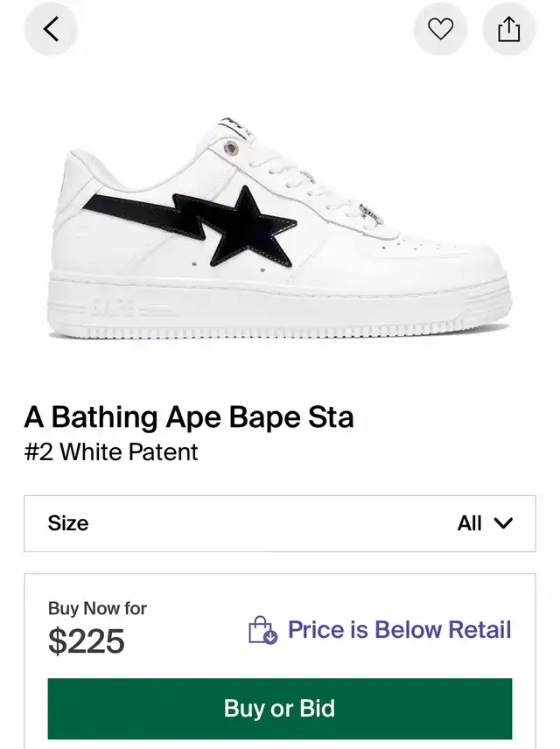Tap the green Buy or Bid button
This screenshot has height=749, width=560.
pos(280,709)
